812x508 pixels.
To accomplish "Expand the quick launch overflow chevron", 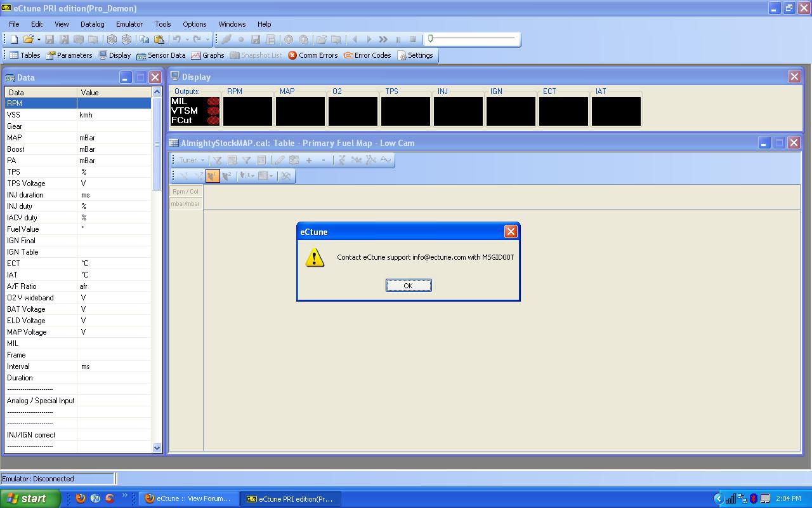I will click(124, 496).
